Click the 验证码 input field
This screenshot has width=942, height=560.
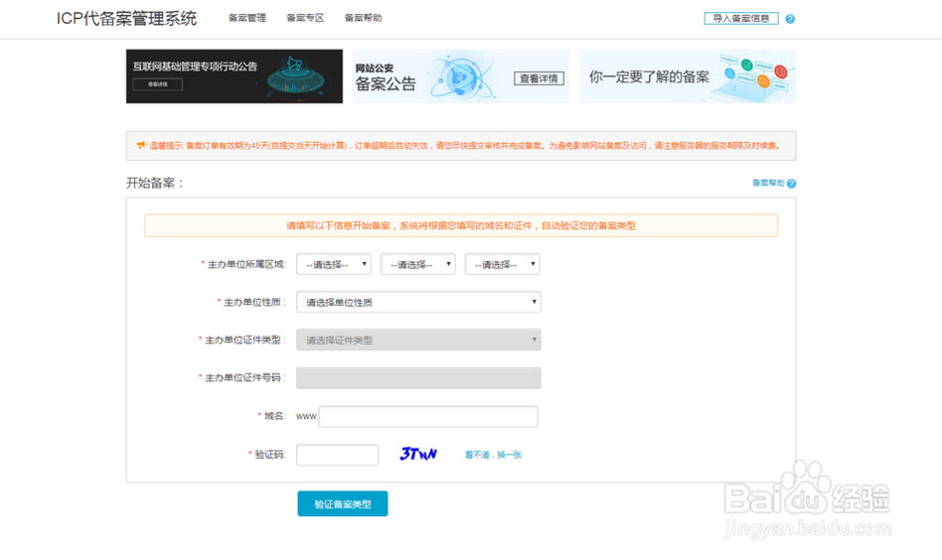click(337, 455)
